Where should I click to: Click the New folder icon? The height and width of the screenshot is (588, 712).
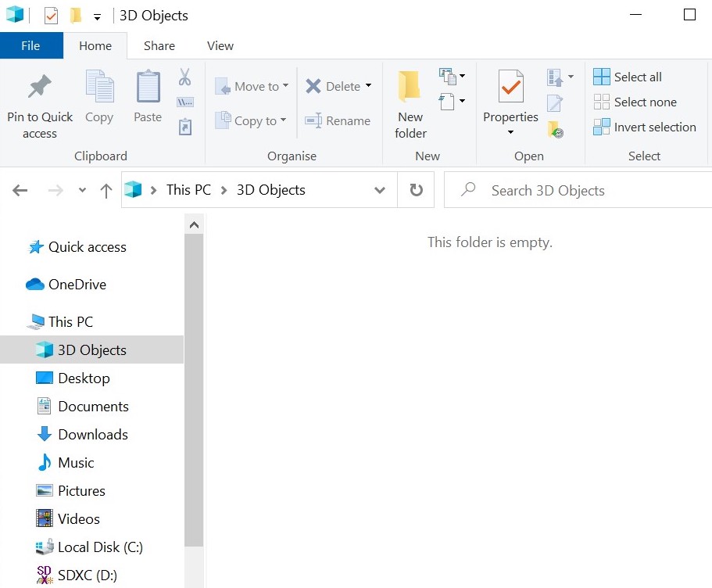click(409, 86)
